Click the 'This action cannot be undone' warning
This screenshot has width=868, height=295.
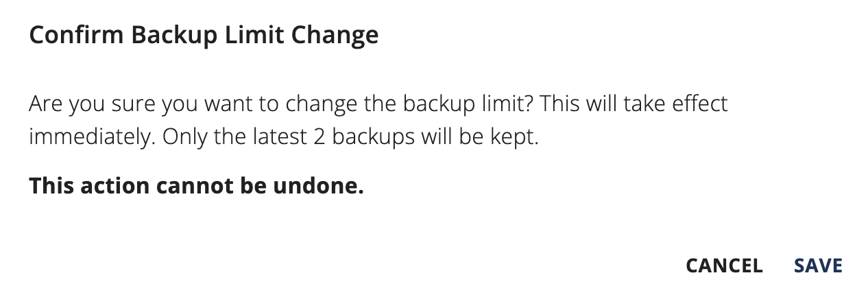[x=196, y=185]
